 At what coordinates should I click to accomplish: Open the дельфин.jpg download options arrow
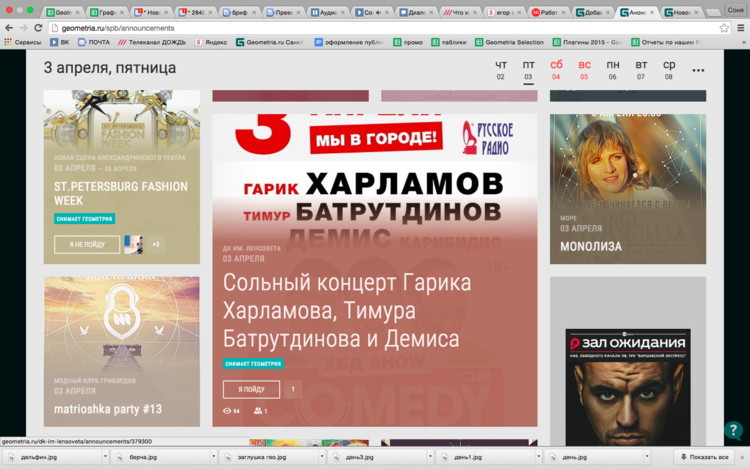102,457
